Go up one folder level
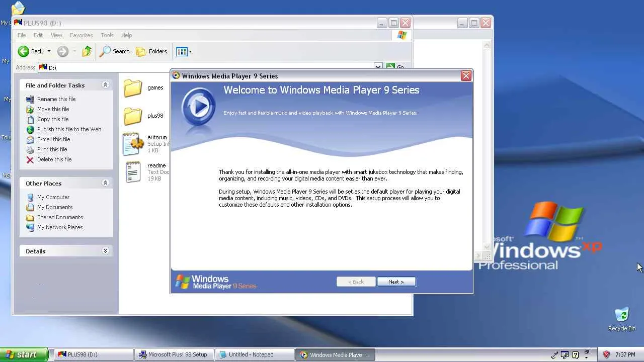The height and width of the screenshot is (362, 644). [87, 51]
